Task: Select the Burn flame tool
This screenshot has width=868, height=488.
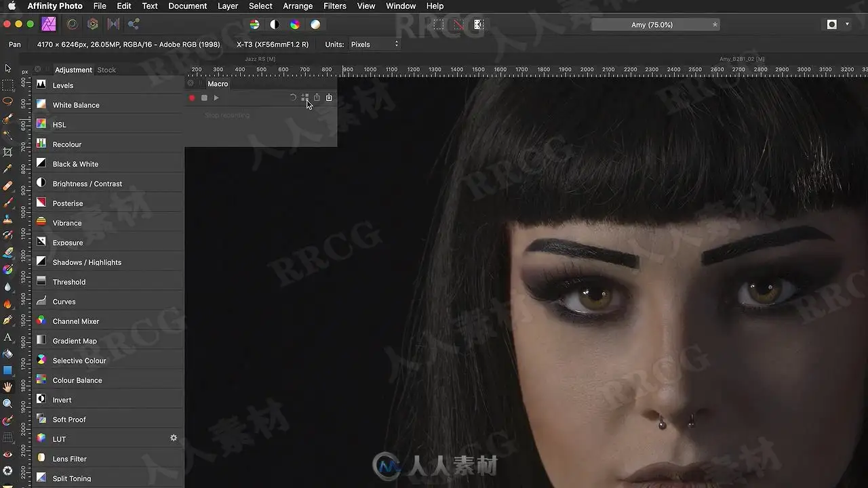Action: (7, 303)
